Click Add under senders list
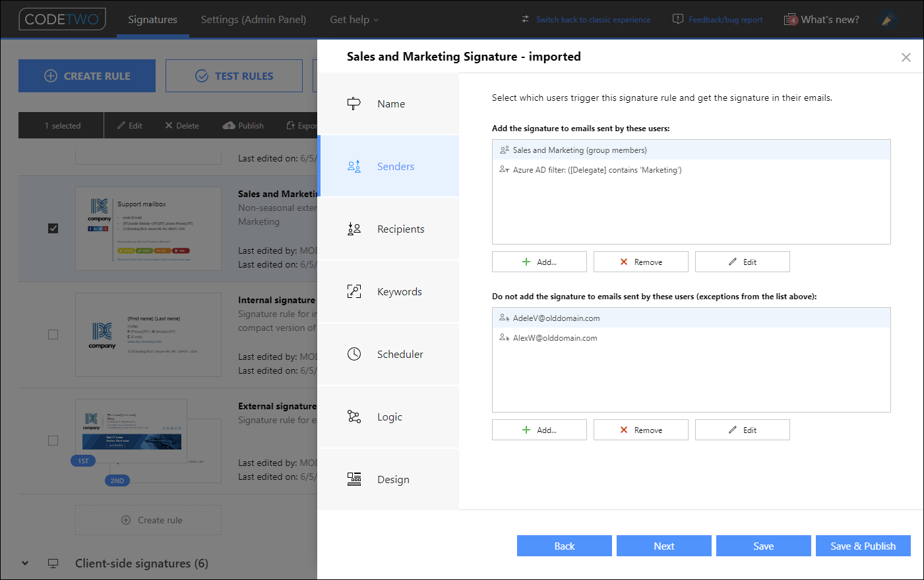 pyautogui.click(x=539, y=262)
